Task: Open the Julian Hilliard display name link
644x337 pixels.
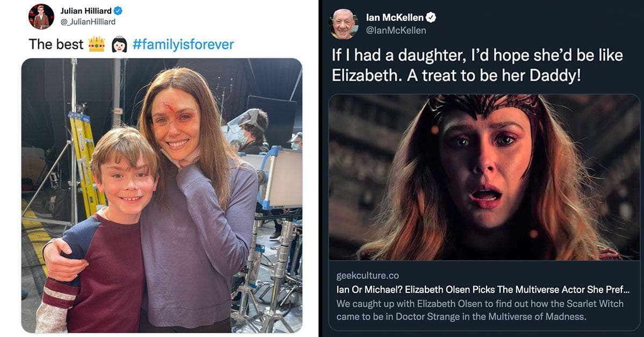Action: (x=85, y=11)
